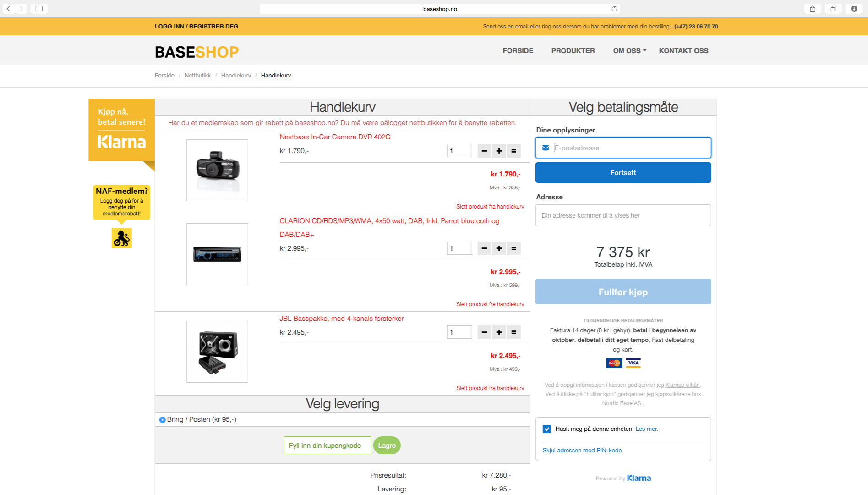The image size is (868, 495).
Task: Click the MasterCard payment icon
Action: [614, 363]
